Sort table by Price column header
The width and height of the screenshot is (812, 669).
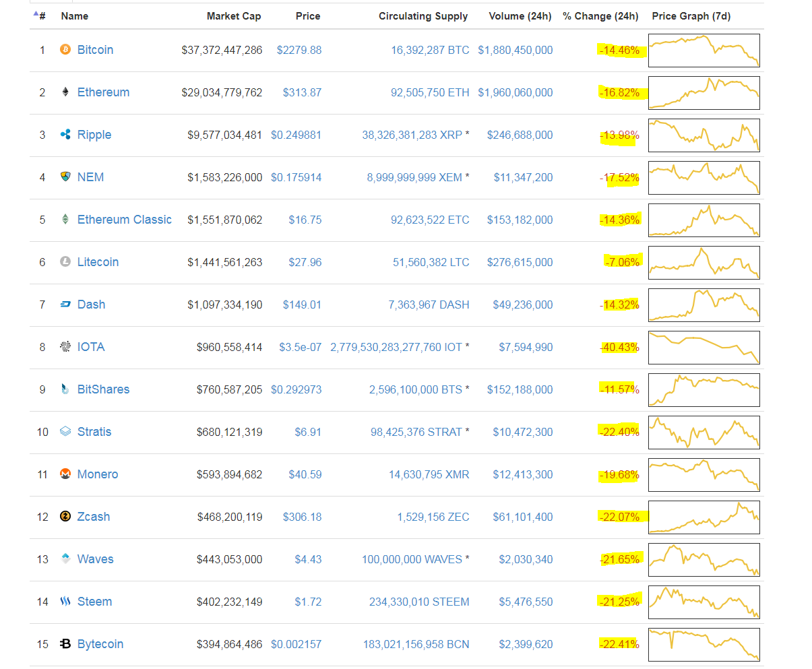tap(308, 16)
